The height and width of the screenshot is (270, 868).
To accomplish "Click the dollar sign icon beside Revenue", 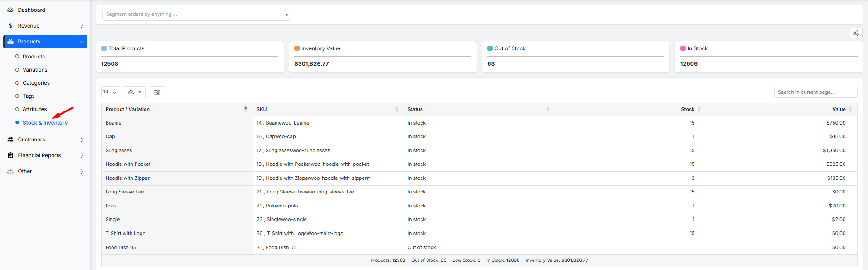I will click(x=10, y=26).
